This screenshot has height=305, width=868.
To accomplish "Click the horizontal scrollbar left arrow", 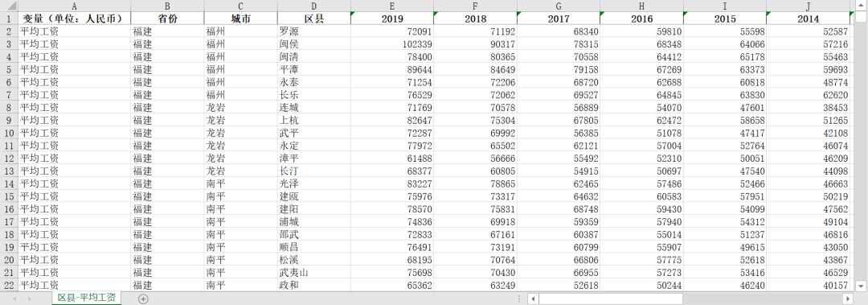I will [x=533, y=299].
